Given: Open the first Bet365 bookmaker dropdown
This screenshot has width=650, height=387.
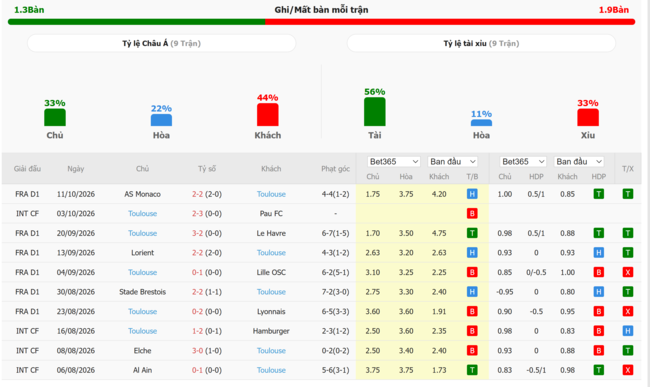Looking at the screenshot, I should 394,162.
